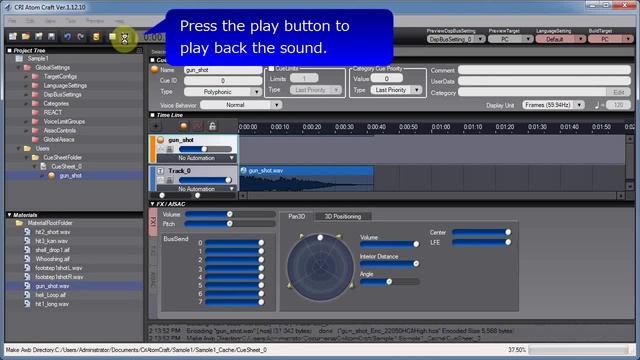This screenshot has width=640, height=360.
Task: Click the file icon of heli_Loop.aif
Action: pos(27,295)
